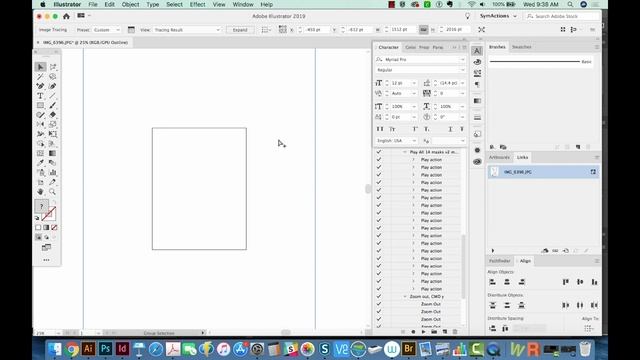This screenshot has height=360, width=640.
Task: Open the font size 12 pt dropdown
Action: coord(414,83)
